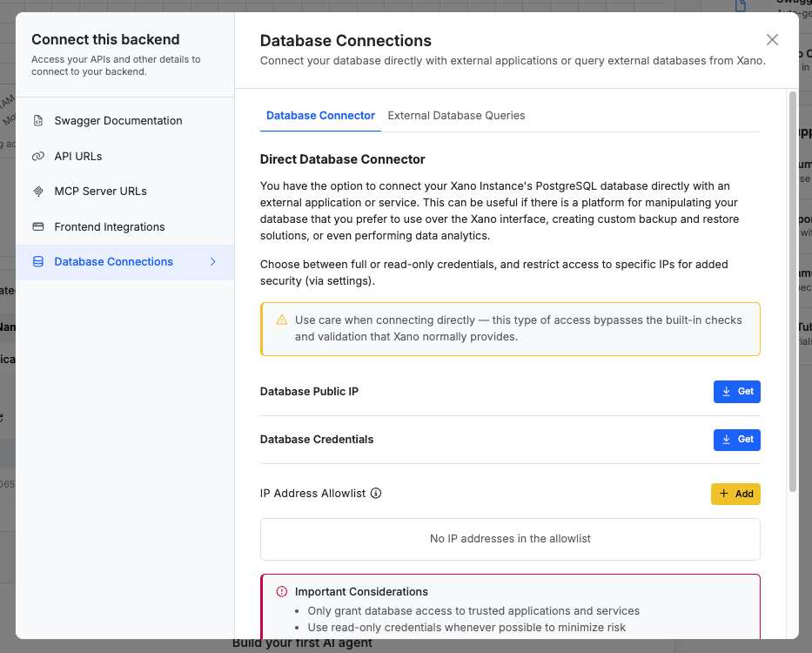
Task: Click the 'Important Considerations' heading
Action: 361,592
